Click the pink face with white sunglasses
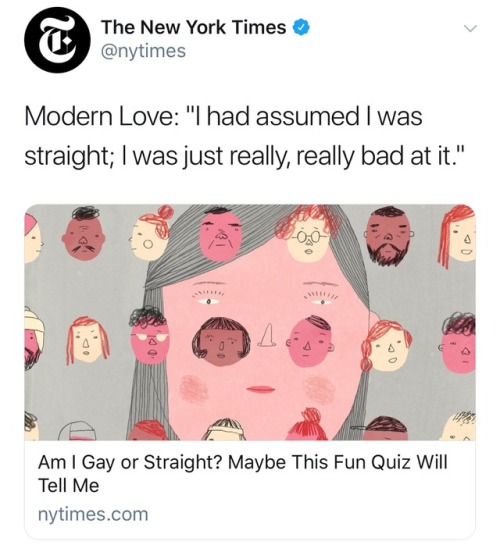Screen dimensions: 500x552 149,337
